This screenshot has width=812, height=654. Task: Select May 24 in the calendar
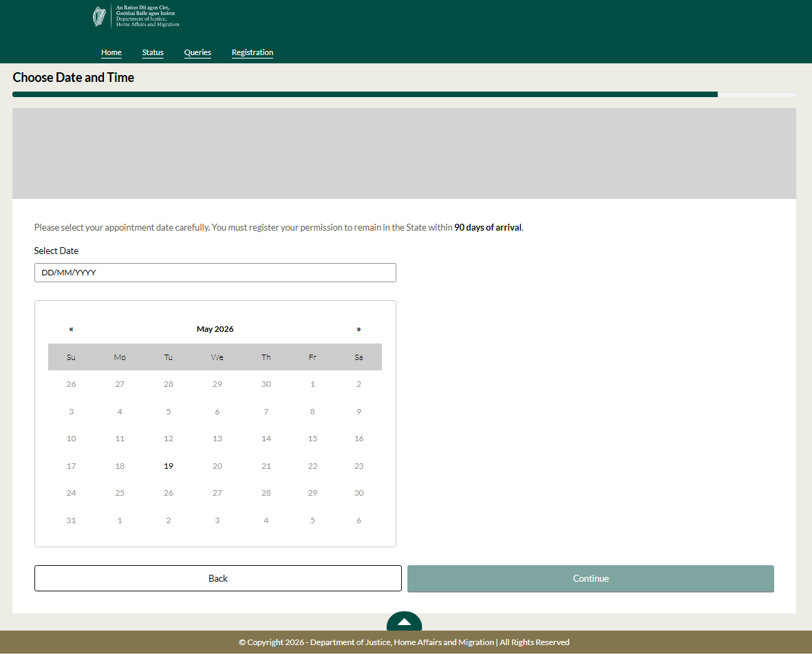coord(72,493)
